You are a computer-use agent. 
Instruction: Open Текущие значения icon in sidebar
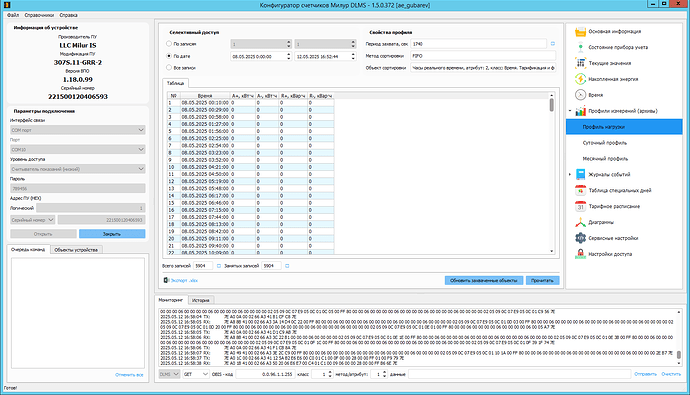580,63
